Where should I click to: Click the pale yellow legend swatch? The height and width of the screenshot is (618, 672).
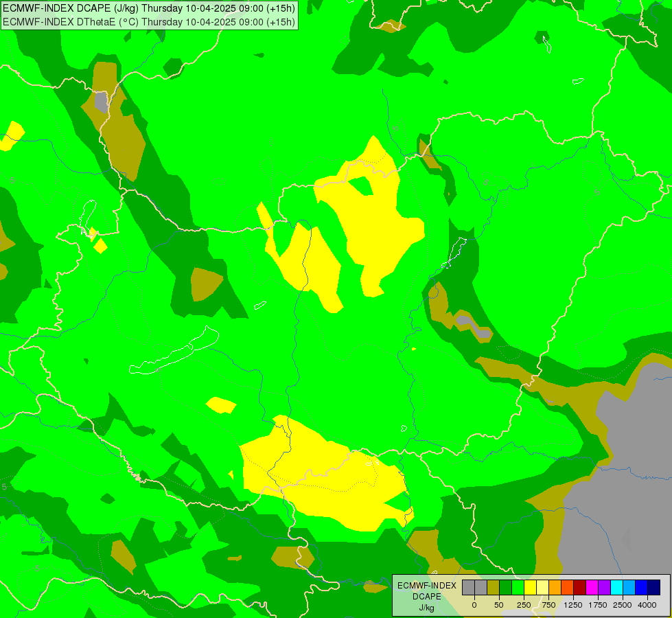click(542, 588)
